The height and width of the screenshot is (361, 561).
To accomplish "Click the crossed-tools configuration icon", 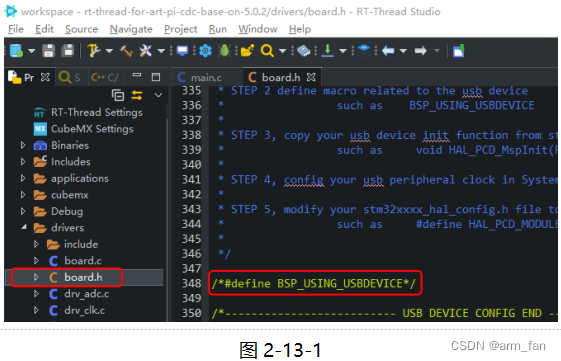I will [x=146, y=51].
